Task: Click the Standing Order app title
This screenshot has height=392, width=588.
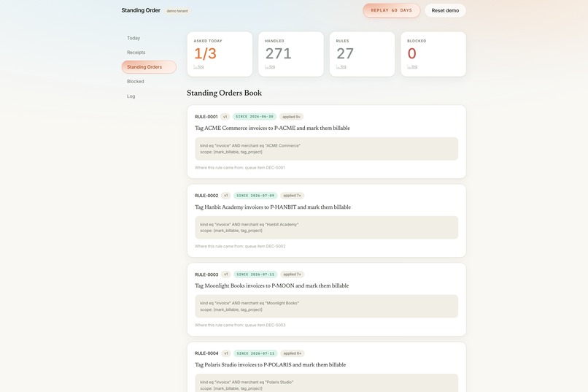Action: 141,10
